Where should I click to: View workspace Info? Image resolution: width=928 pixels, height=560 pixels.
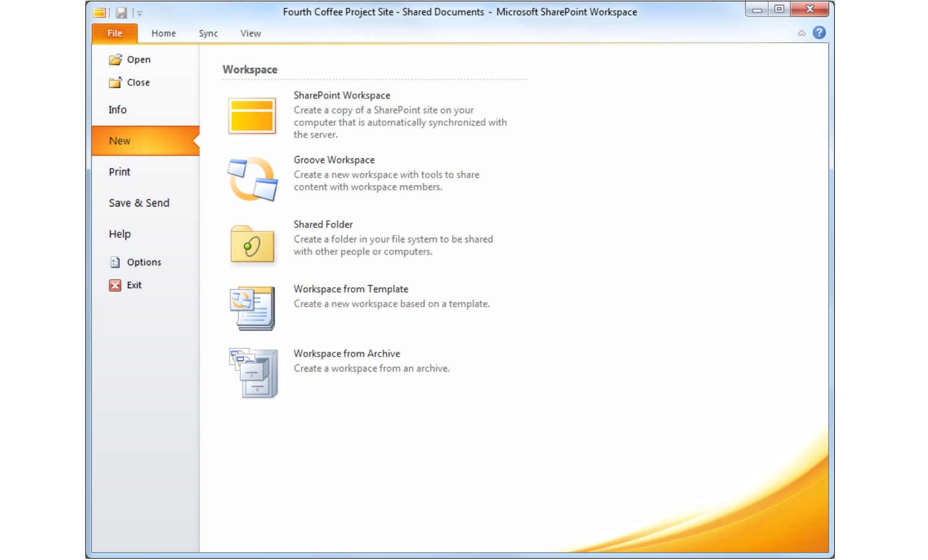click(117, 109)
